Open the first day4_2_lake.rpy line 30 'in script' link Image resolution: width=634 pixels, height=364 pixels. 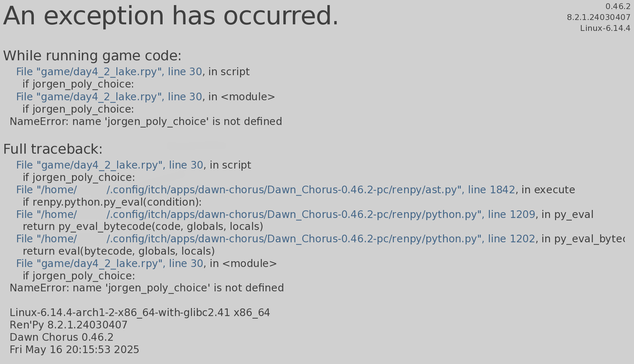109,72
